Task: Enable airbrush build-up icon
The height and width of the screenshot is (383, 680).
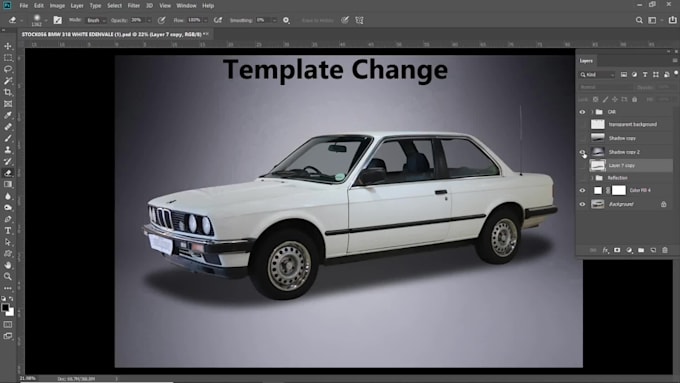Action: pyautogui.click(x=218, y=20)
